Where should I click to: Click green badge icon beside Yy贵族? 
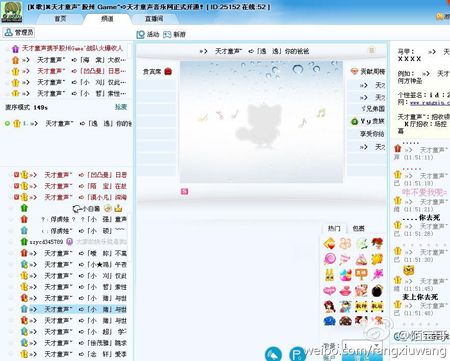(355, 121)
